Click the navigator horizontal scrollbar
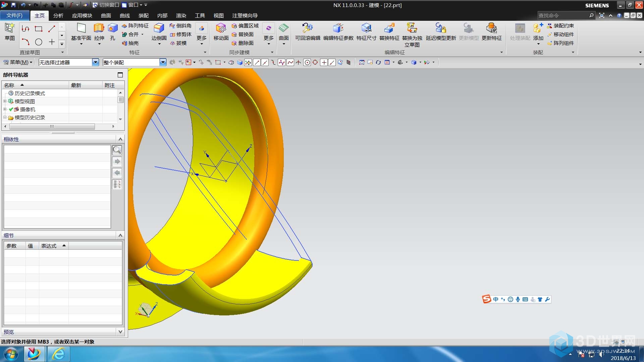The width and height of the screenshot is (644, 362). (52, 126)
